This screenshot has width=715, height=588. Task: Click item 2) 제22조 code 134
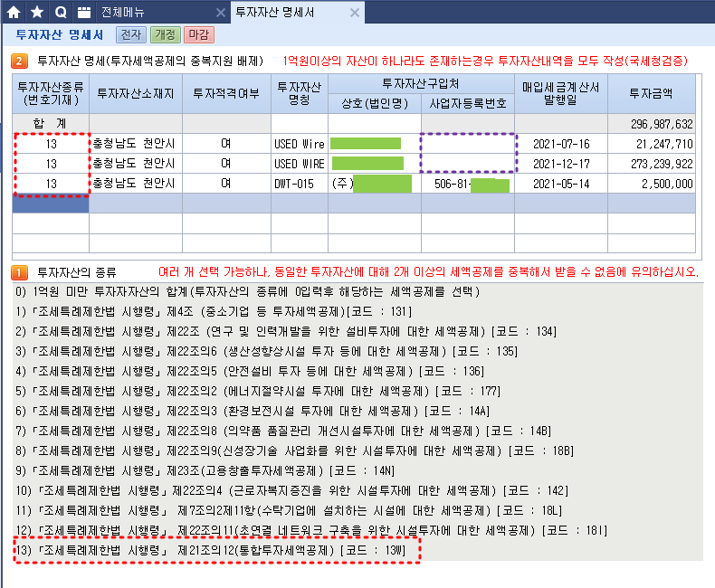tap(286, 331)
